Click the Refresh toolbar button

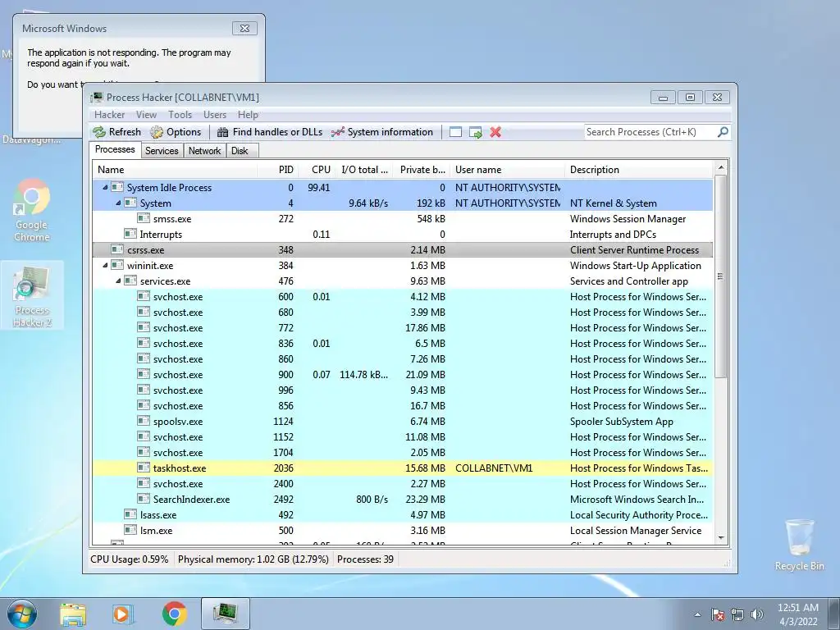tap(116, 132)
